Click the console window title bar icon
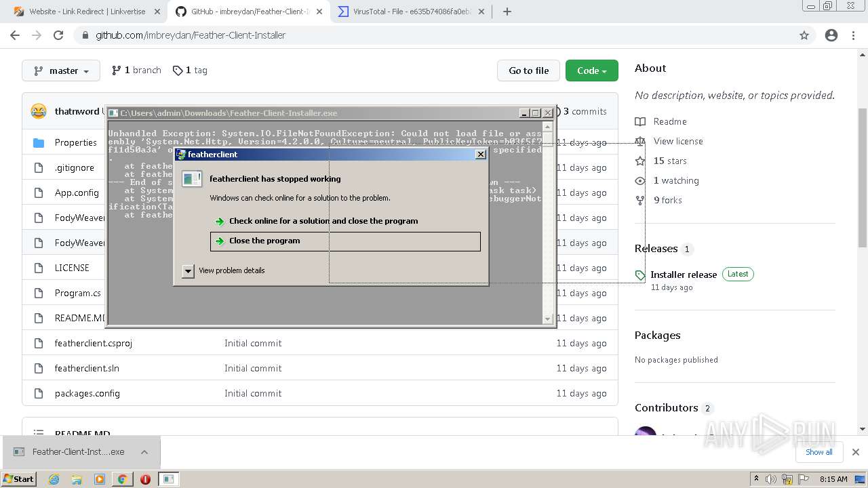The height and width of the screenshot is (488, 868). point(114,113)
